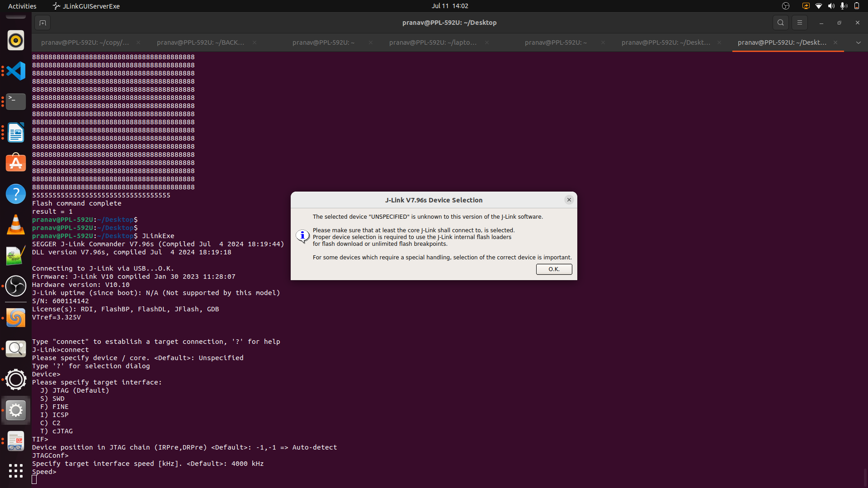Click the circular indicator left of the screen-sharing icon
The width and height of the screenshot is (868, 488).
[x=786, y=6]
